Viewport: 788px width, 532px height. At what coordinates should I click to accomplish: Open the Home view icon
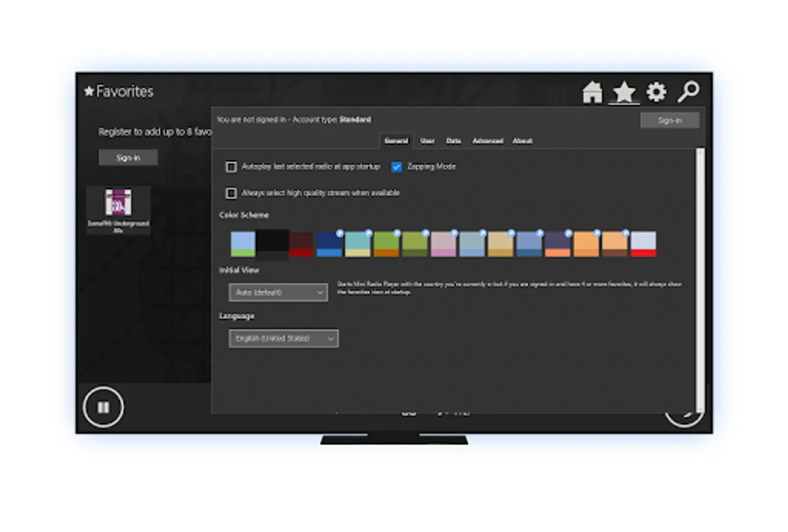tap(592, 93)
